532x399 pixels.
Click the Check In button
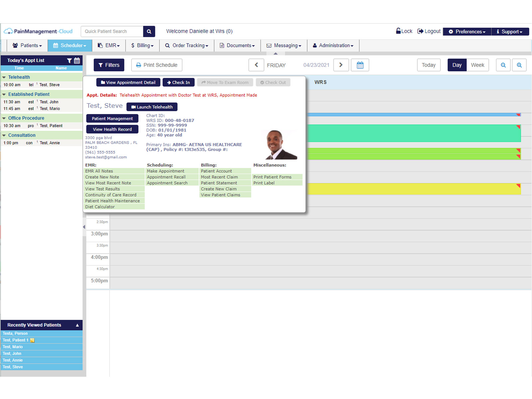click(179, 82)
